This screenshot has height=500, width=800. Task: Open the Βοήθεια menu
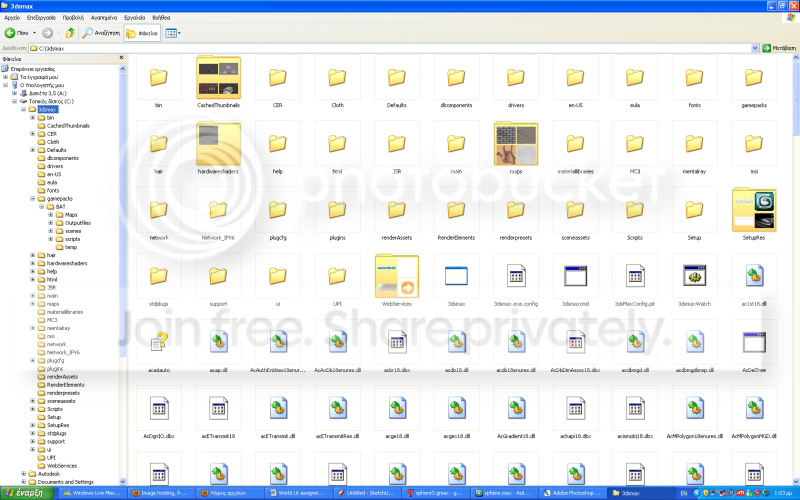pos(161,17)
